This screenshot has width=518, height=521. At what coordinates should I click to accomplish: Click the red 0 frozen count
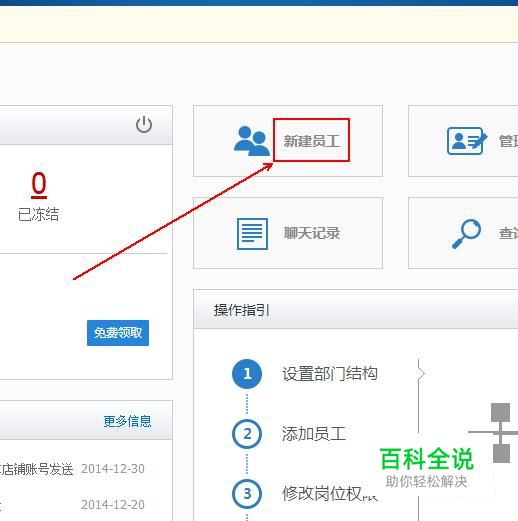tap(39, 185)
